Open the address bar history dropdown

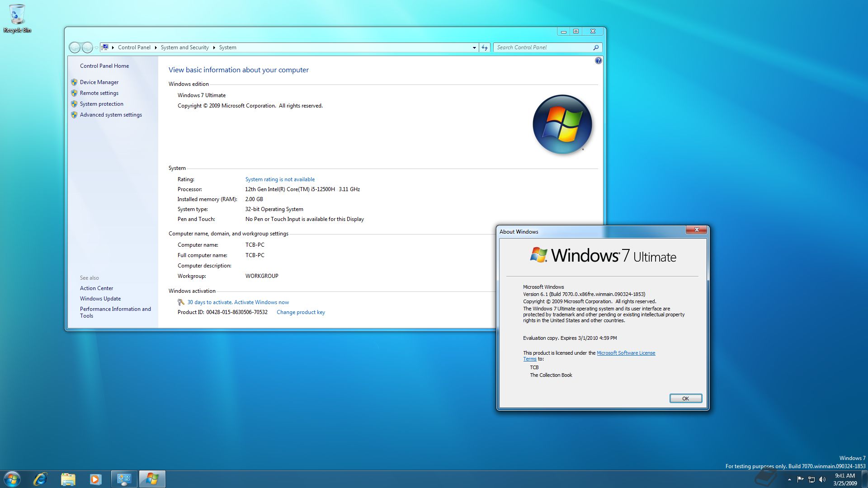(474, 47)
